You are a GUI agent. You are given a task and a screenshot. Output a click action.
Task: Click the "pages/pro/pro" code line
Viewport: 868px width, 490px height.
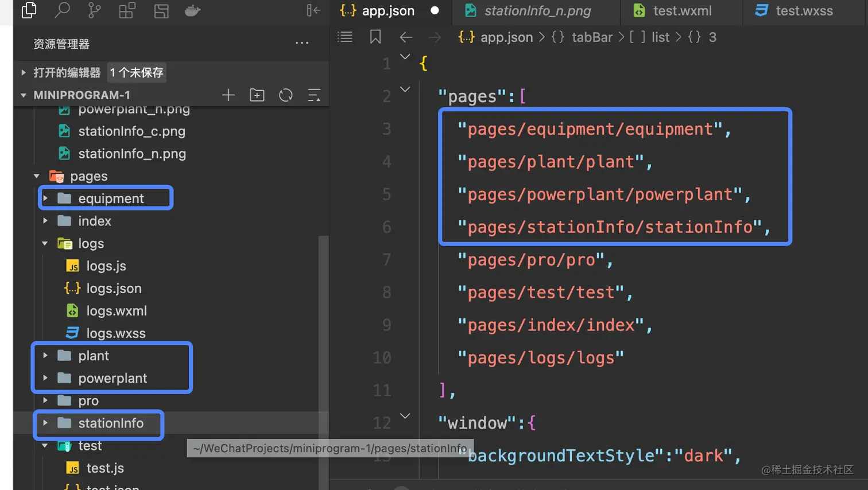pyautogui.click(x=536, y=260)
